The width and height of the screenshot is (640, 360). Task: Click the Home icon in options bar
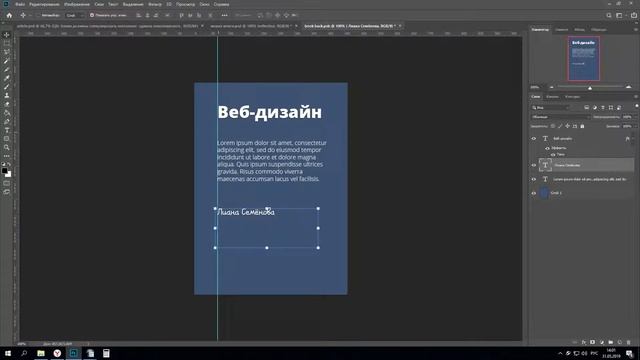coord(9,16)
